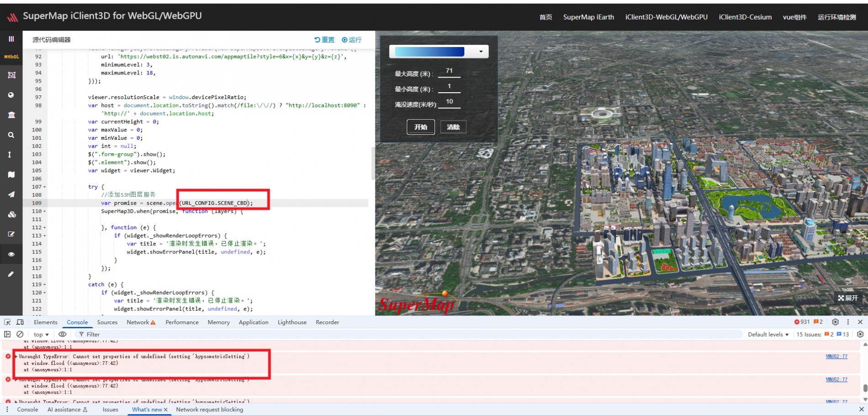Viewport: 868px width, 416px height.
Task: Click the 淹没速度 input showing 10
Action: (x=449, y=102)
